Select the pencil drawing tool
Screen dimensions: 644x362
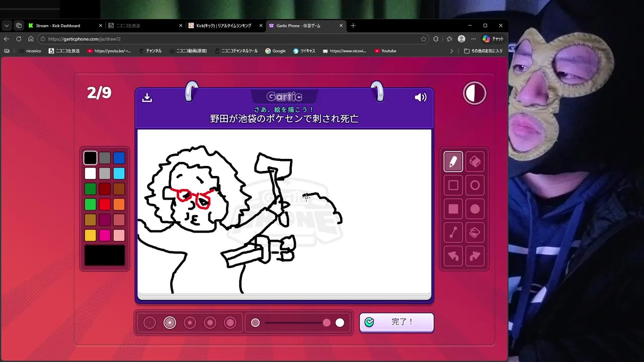(453, 162)
